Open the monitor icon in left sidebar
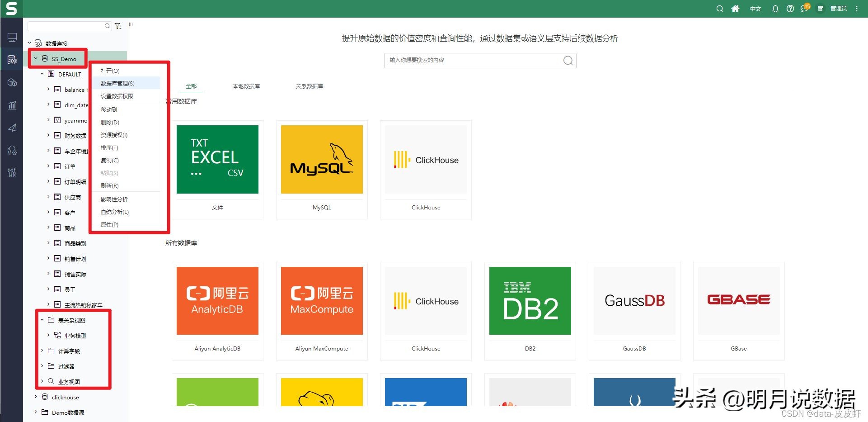Viewport: 868px width, 422px height. point(12,38)
